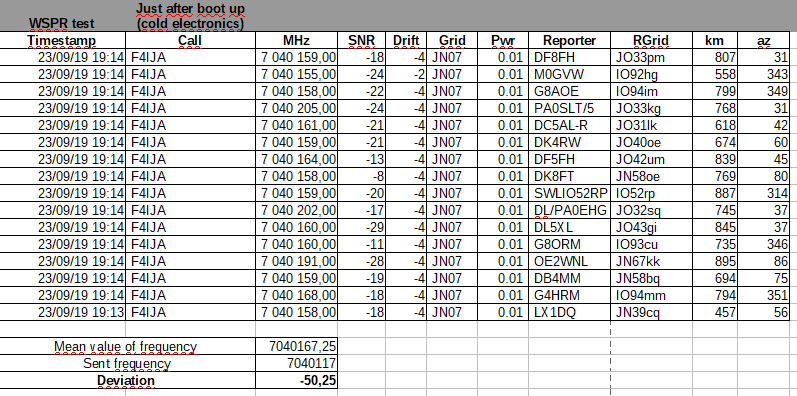797x396 pixels.
Task: Select the SNR value -29
Action: (361, 228)
